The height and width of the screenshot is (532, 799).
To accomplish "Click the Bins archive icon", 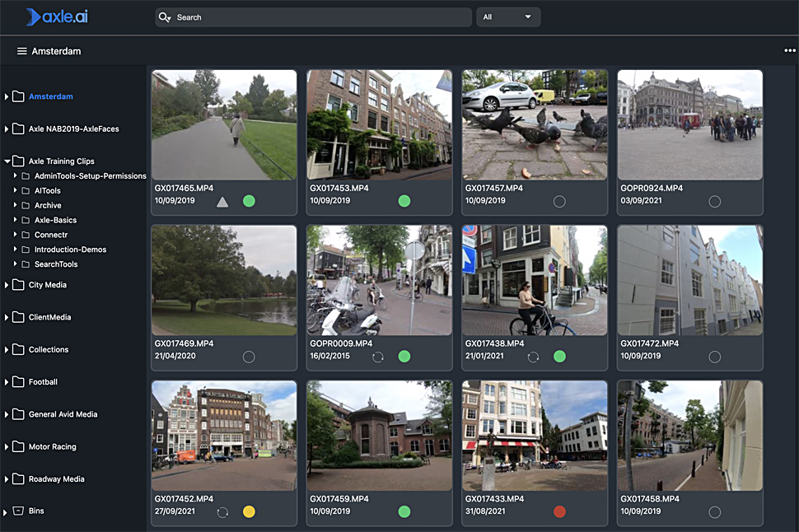I will tap(18, 511).
